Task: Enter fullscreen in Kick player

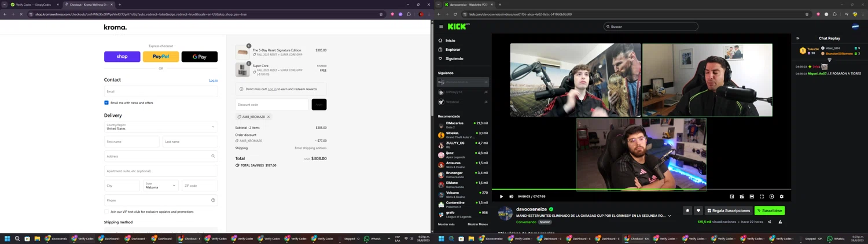Action: click(762, 197)
